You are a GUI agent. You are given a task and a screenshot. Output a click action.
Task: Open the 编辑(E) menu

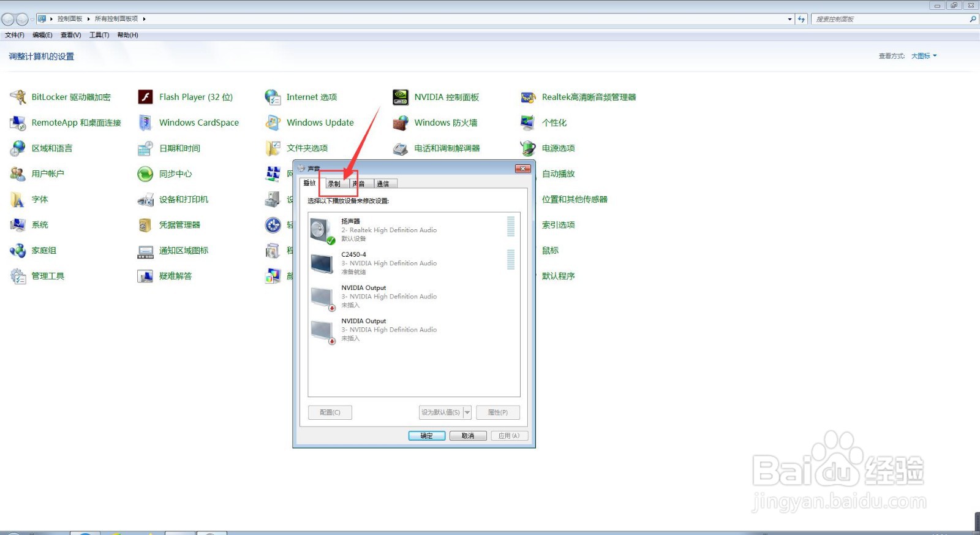coord(42,35)
